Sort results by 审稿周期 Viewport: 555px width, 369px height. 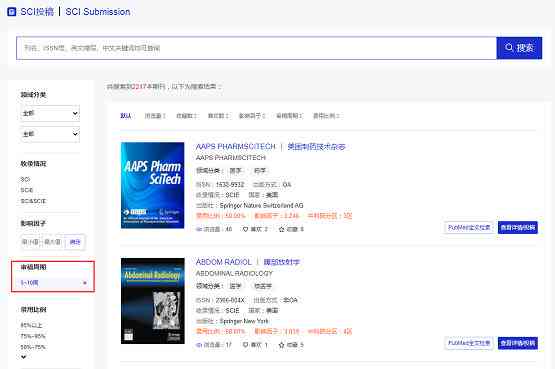click(x=289, y=116)
